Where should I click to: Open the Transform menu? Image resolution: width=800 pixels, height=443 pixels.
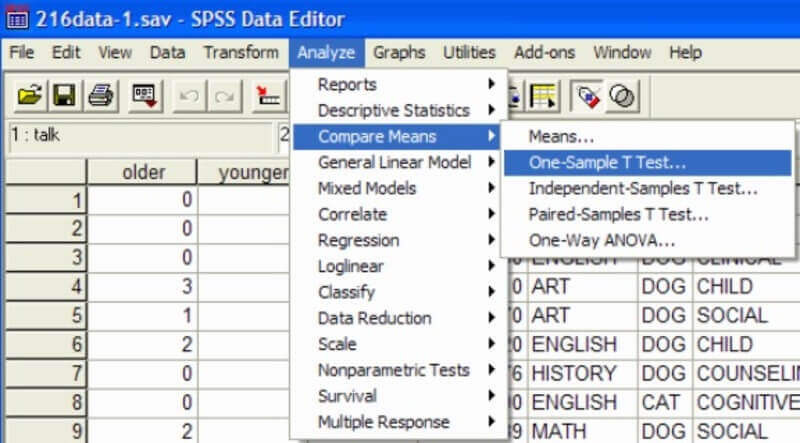point(241,52)
